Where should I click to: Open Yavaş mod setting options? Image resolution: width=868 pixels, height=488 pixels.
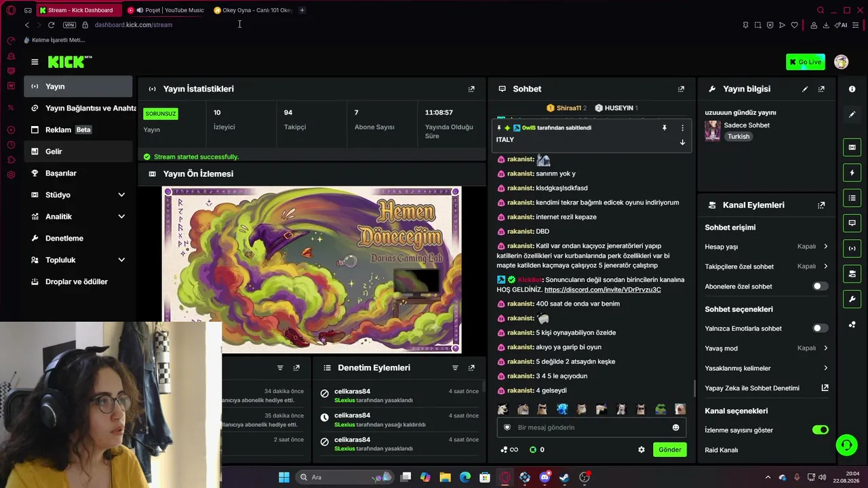point(766,348)
